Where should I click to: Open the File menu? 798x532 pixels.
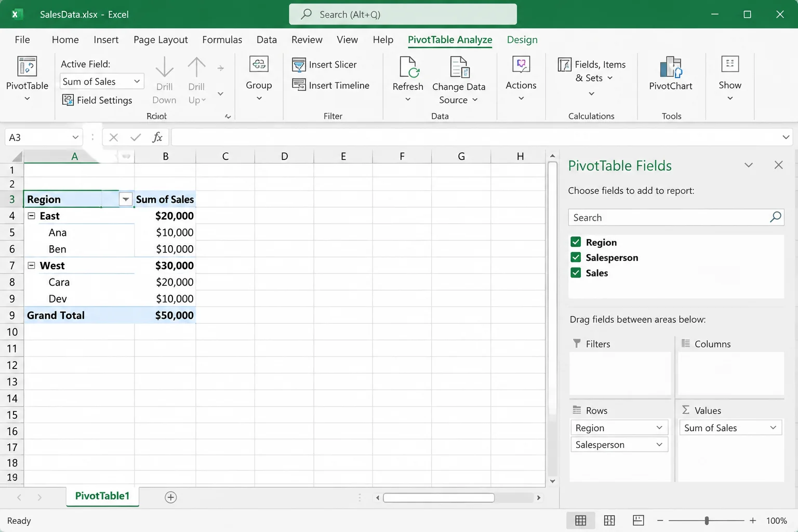coord(22,39)
